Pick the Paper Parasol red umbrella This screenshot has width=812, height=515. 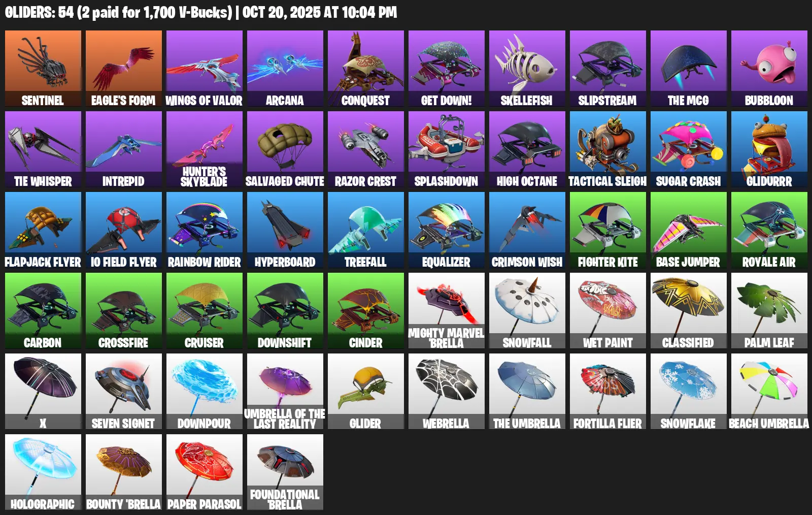click(x=205, y=472)
